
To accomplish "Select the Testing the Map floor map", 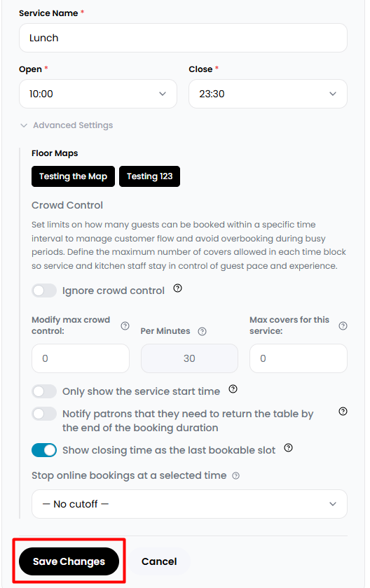I will tap(73, 176).
